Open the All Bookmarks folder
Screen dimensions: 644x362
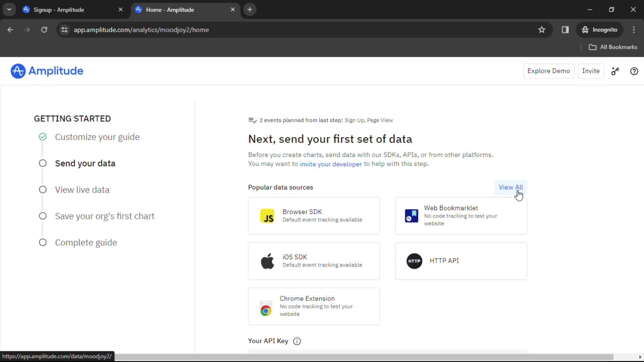point(613,47)
